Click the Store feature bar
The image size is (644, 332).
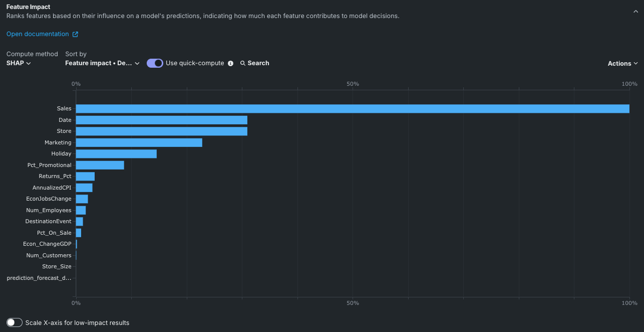point(161,131)
